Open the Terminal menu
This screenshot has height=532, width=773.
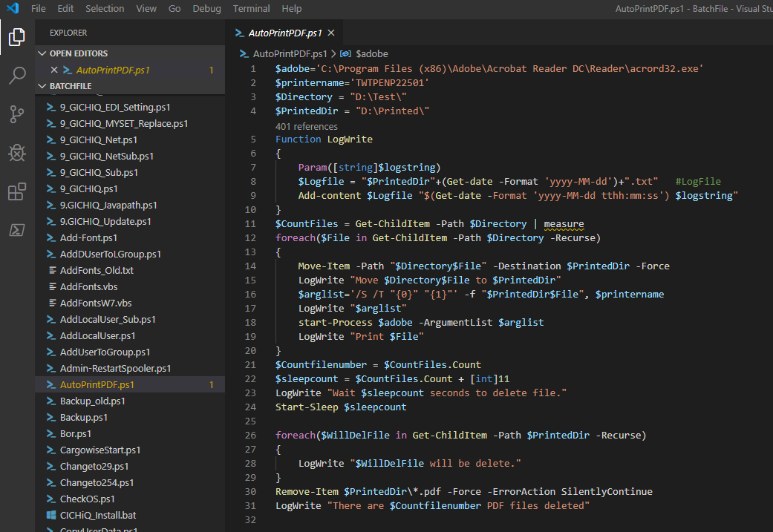click(x=252, y=8)
